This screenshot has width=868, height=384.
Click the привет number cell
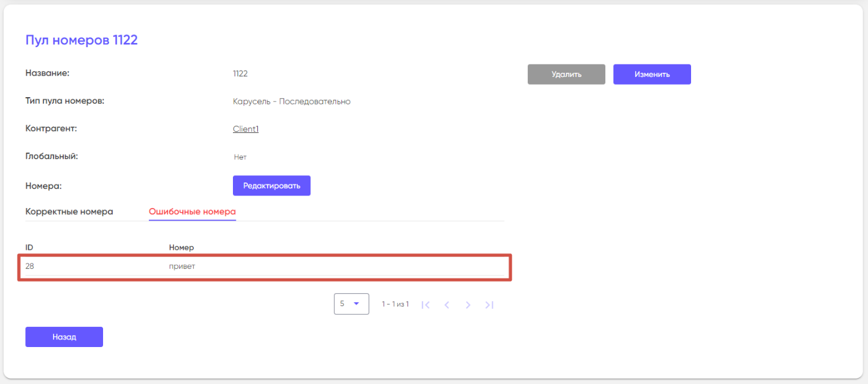tap(182, 267)
